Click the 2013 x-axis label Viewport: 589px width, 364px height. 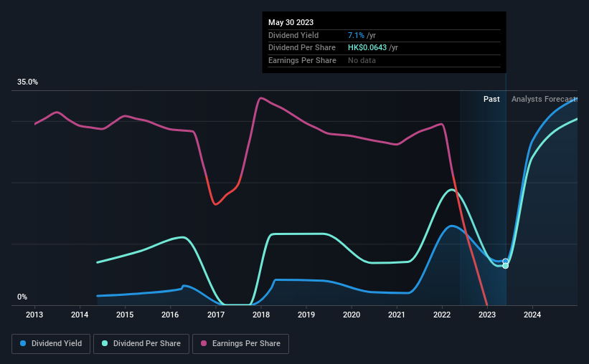coord(34,315)
